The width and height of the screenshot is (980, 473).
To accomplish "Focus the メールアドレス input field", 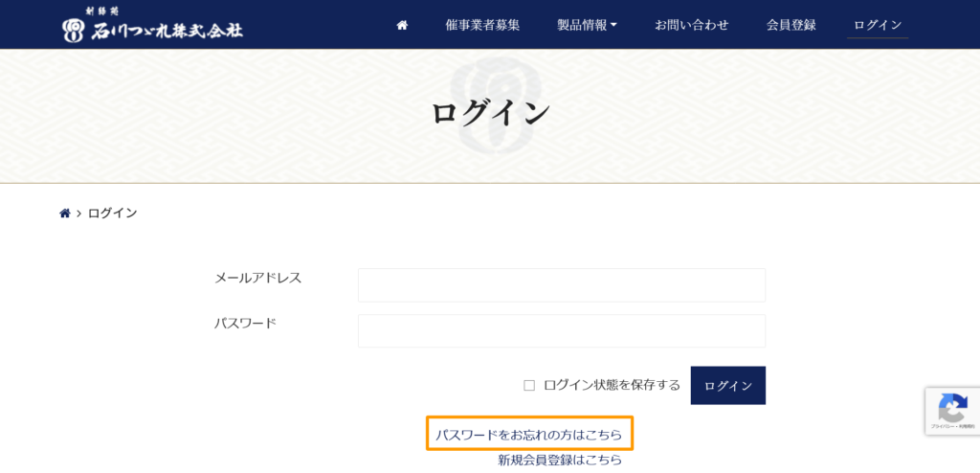I will tap(561, 285).
